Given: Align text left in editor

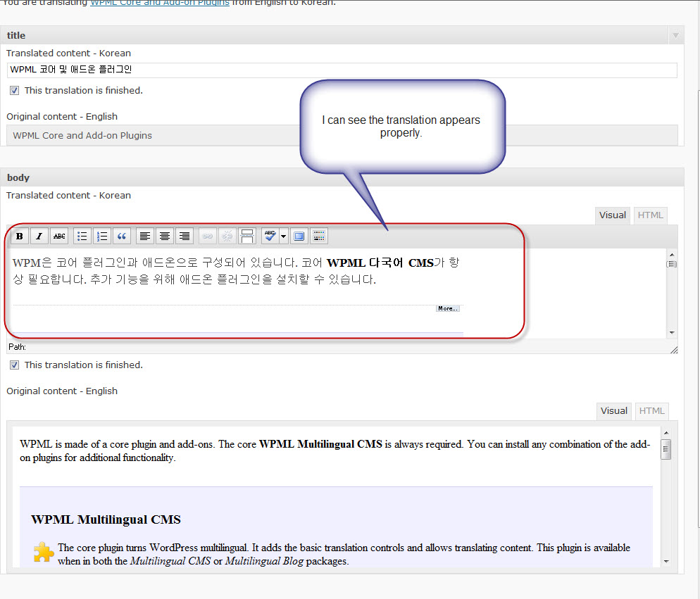Looking at the screenshot, I should pos(144,236).
